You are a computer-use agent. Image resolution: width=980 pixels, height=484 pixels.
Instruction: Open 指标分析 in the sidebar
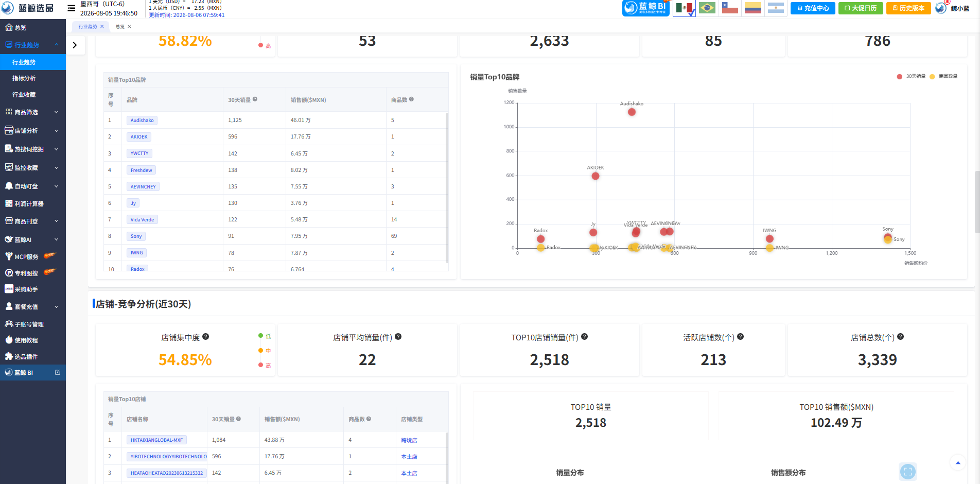pyautogui.click(x=33, y=78)
